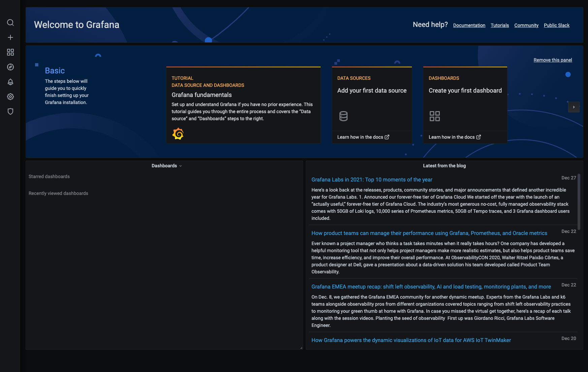Click the Basic heading in setup panel

coord(55,71)
